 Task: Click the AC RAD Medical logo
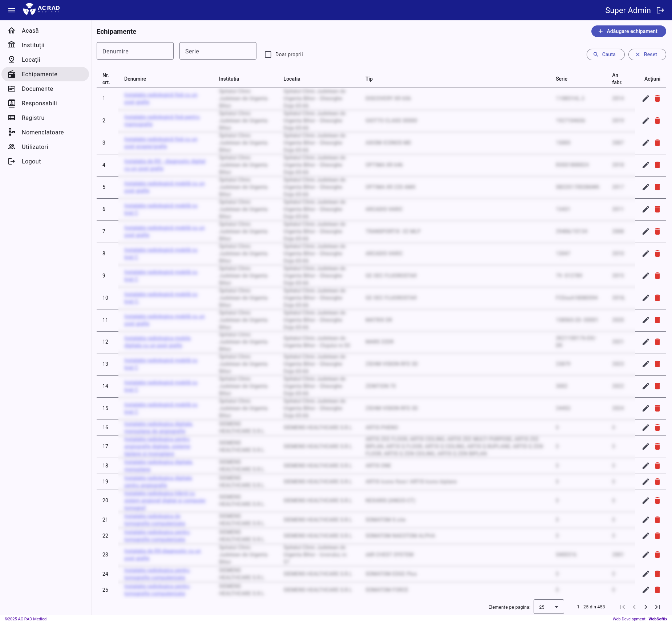point(42,9)
